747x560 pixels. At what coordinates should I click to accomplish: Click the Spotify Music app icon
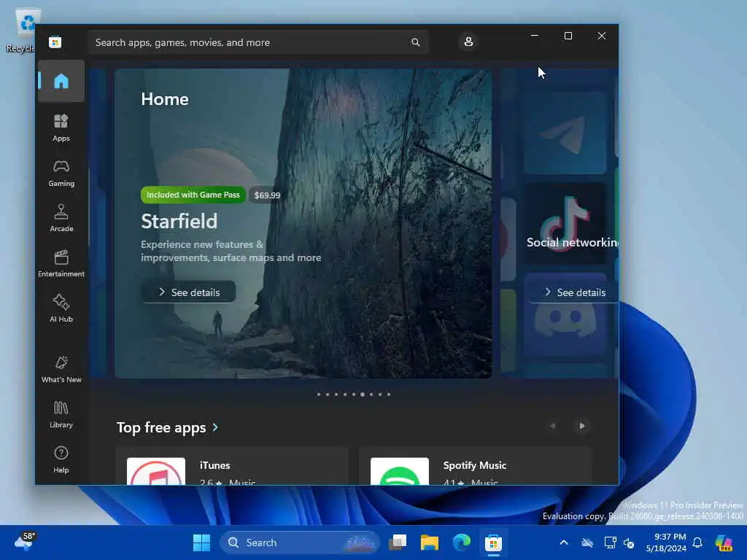click(x=400, y=472)
